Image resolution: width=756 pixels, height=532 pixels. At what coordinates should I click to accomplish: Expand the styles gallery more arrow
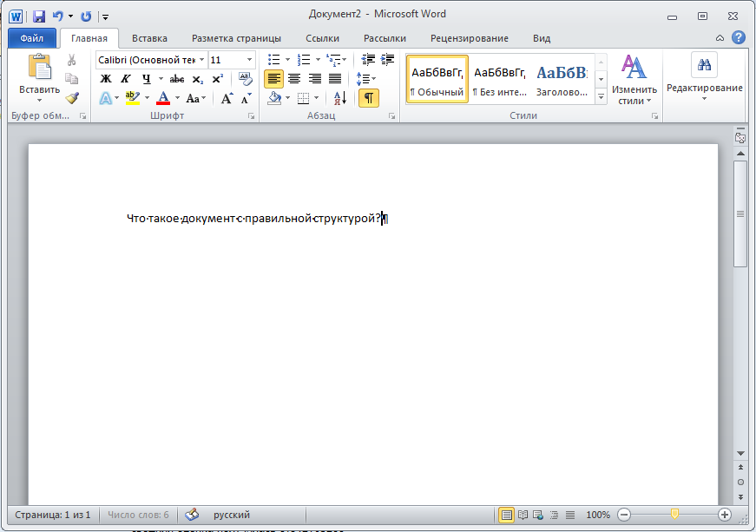[602, 96]
